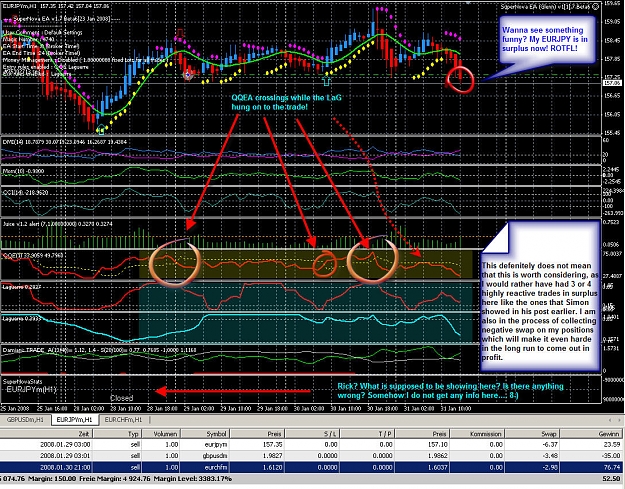
Task: Click the current price 1.6037 cell
Action: pos(438,467)
